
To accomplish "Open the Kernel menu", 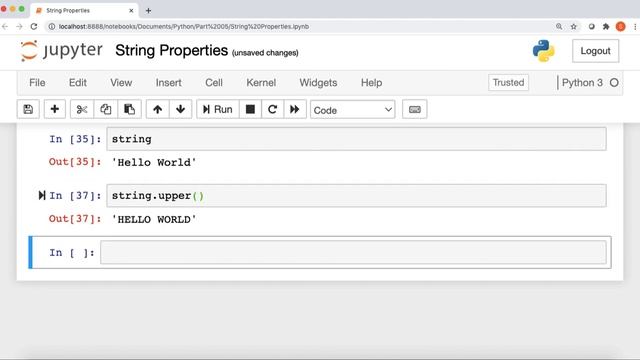I will (261, 83).
